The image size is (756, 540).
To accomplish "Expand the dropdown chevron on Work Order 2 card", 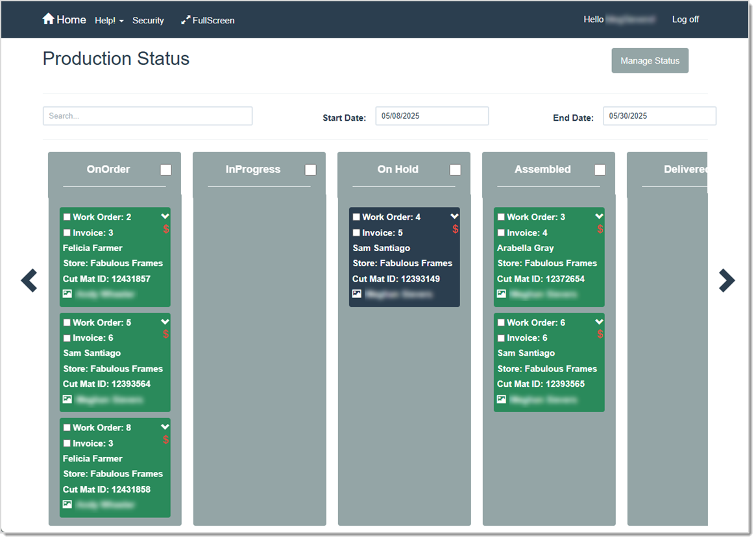I will tap(166, 216).
